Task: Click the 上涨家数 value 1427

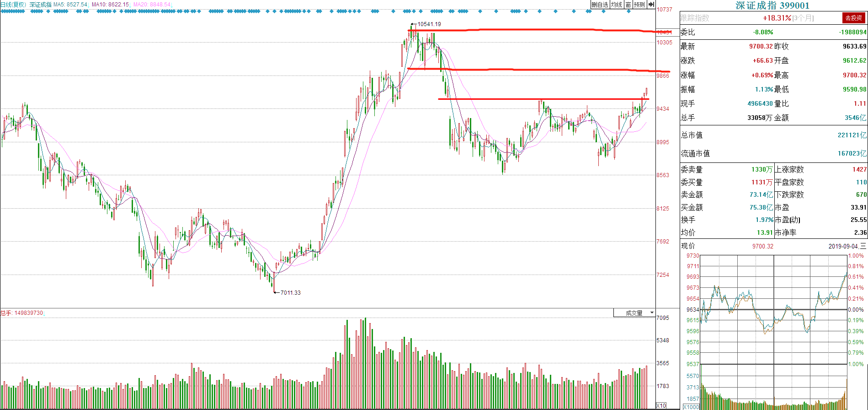Action: point(859,169)
